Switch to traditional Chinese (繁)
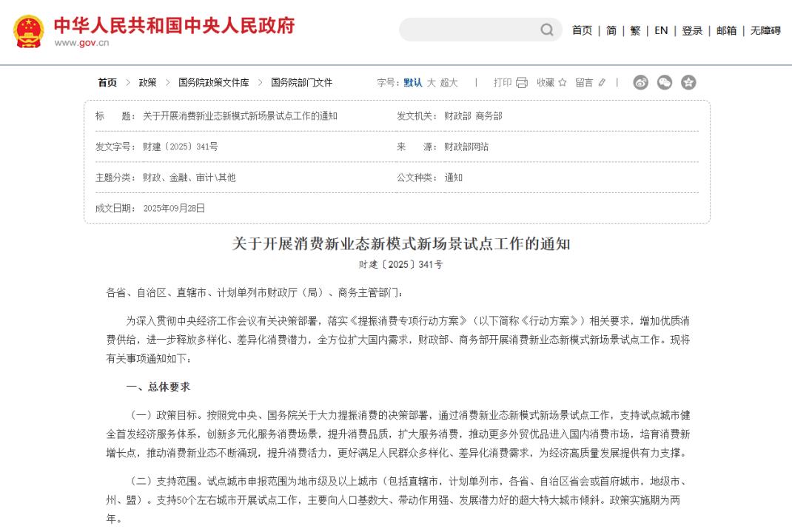792x532 pixels. (635, 30)
